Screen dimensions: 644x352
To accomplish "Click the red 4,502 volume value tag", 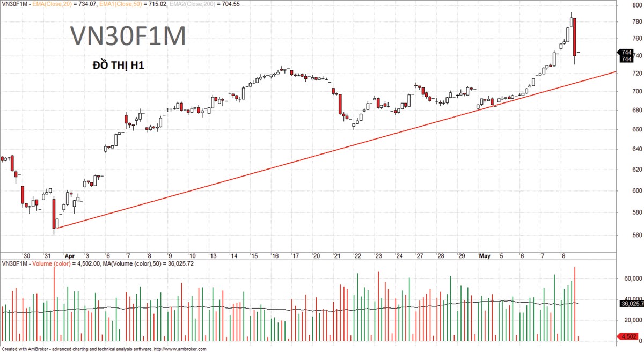I will pyautogui.click(x=628, y=336).
